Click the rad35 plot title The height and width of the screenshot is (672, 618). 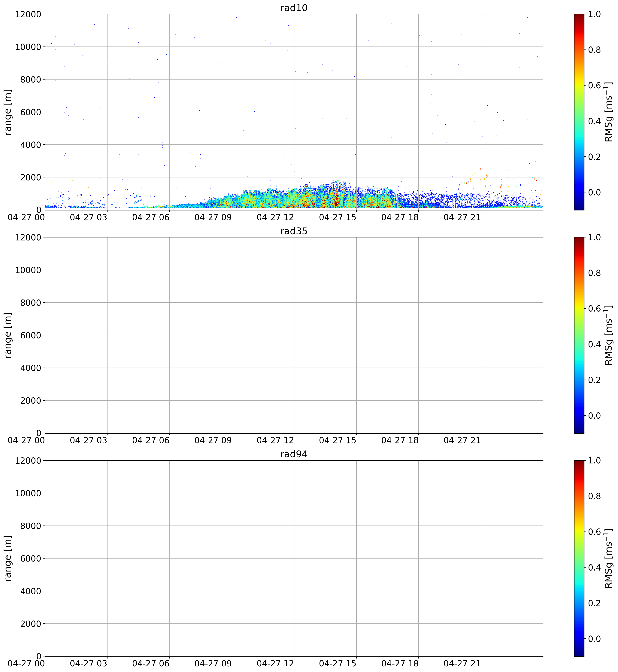coord(294,231)
